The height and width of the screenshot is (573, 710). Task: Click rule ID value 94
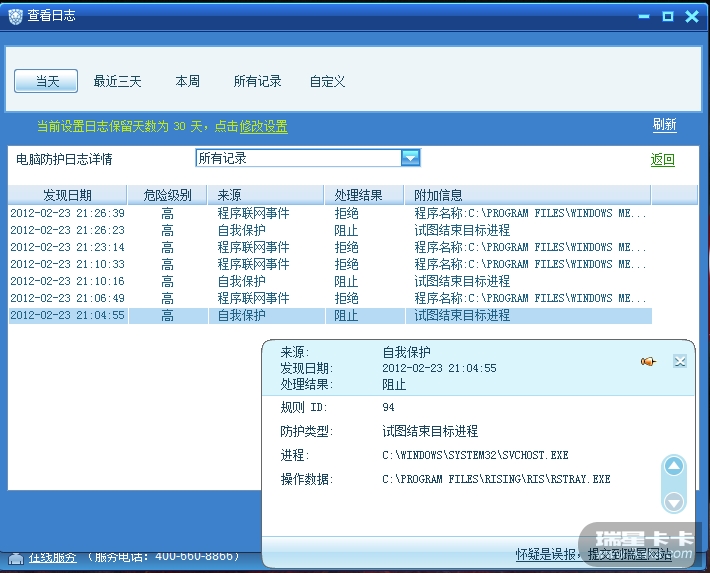388,407
